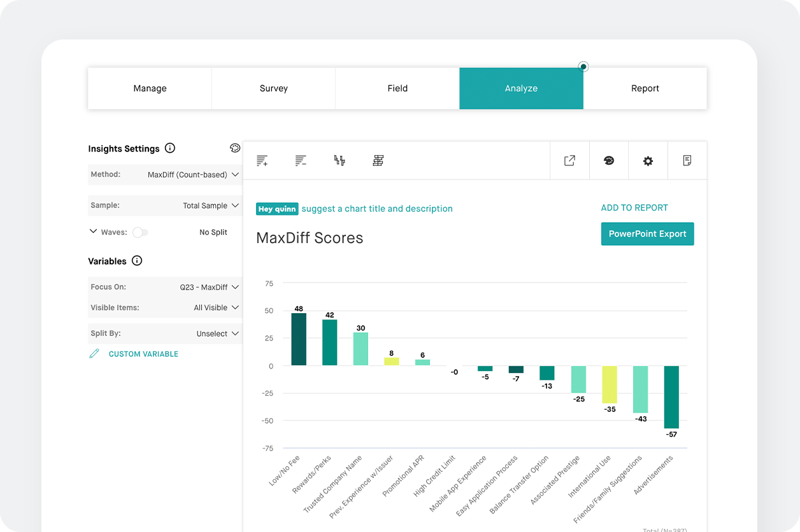800x532 pixels.
Task: Click the notification dot above Analyze tab
Action: (583, 66)
